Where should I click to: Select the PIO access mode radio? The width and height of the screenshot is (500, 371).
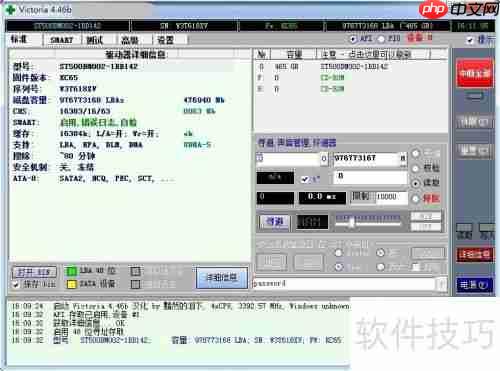[x=381, y=39]
